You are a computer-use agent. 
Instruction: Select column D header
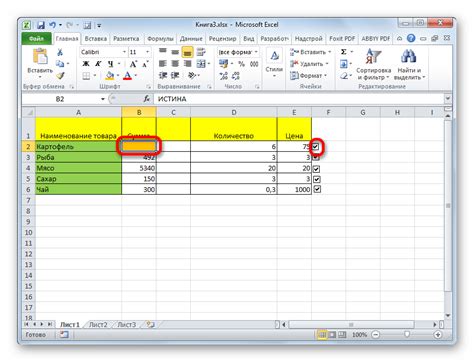coord(234,112)
